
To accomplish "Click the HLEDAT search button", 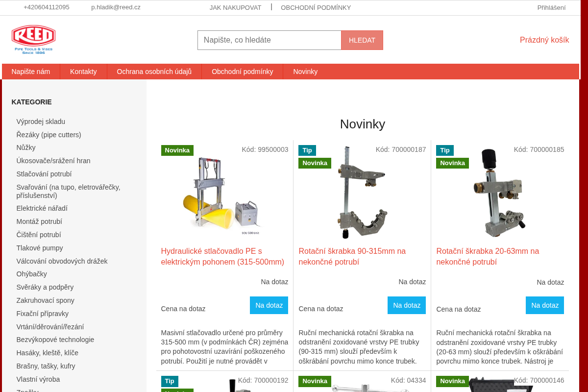I will coord(362,40).
